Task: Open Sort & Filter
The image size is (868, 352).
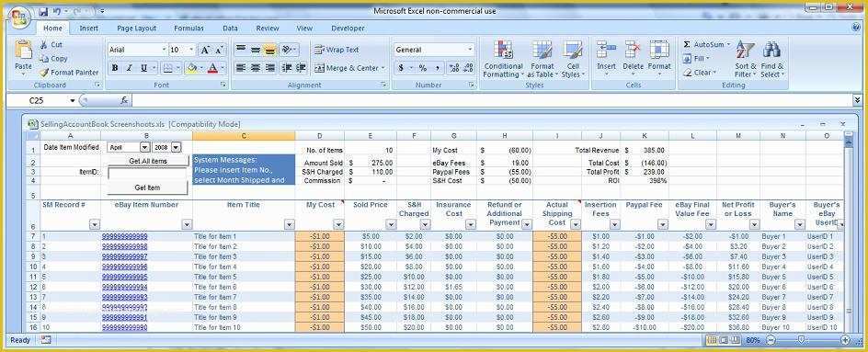Action: click(x=745, y=59)
